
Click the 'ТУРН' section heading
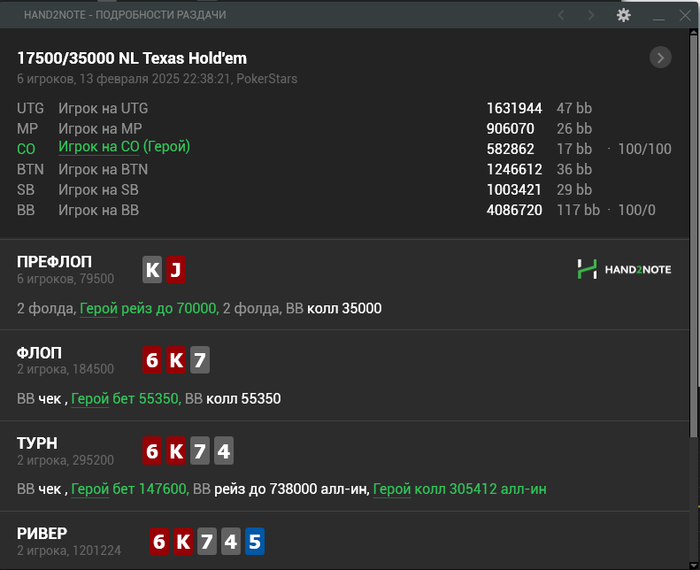click(38, 444)
